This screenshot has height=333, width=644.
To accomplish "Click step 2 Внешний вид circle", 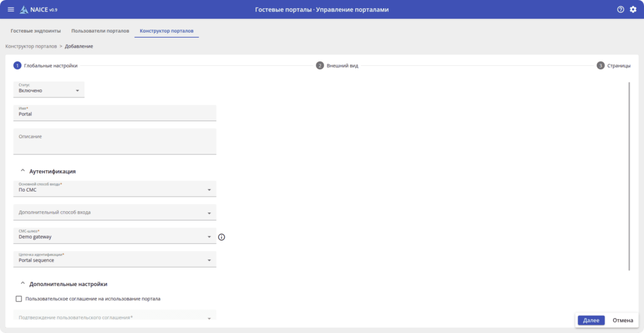I will pos(319,65).
